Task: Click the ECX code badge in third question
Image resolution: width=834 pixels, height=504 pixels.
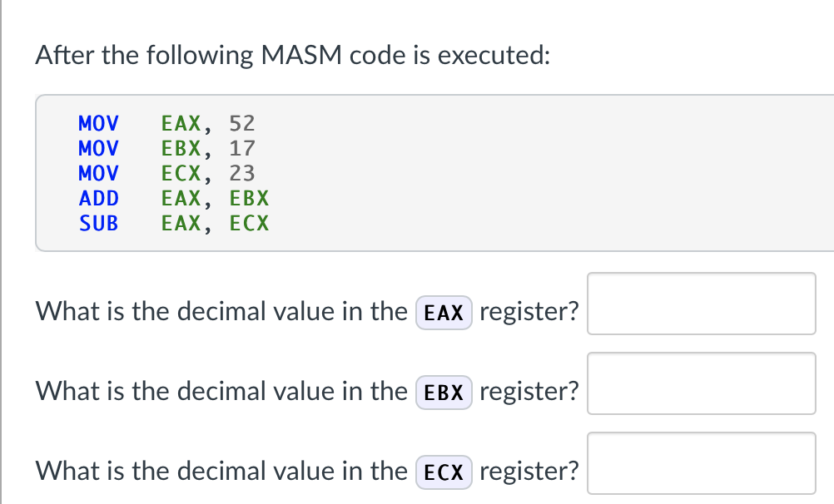Action: (443, 472)
